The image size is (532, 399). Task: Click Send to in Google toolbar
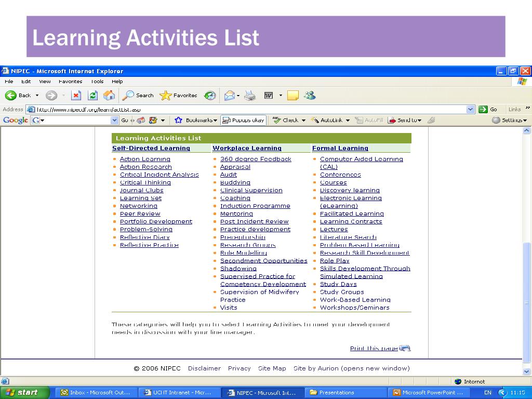coord(403,120)
